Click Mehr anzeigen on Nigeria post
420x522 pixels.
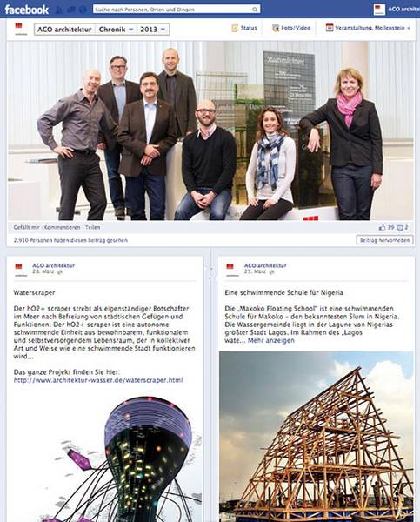tap(271, 340)
